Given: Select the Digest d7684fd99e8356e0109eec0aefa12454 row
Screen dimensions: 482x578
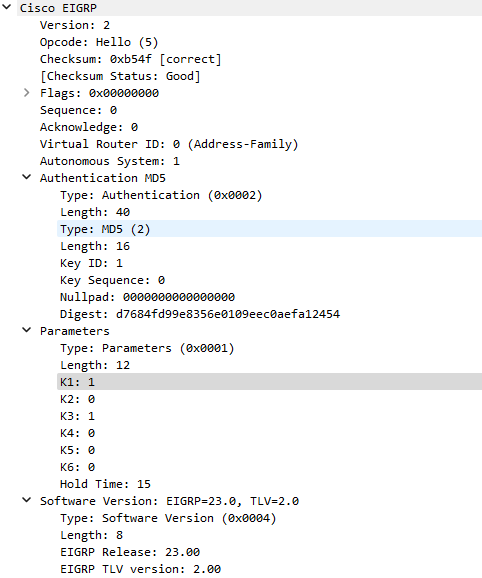Looking at the screenshot, I should click(x=200, y=314).
